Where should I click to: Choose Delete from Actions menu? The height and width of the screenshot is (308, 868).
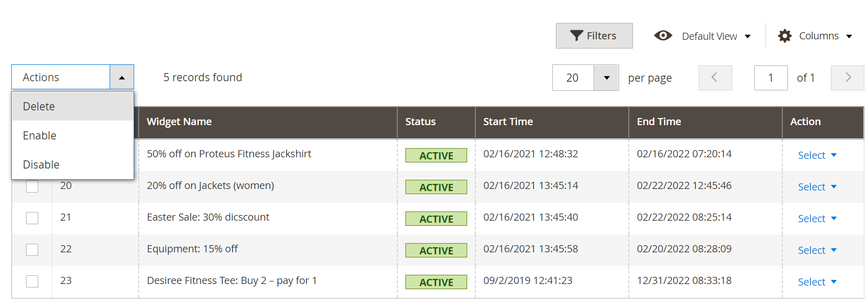(39, 106)
